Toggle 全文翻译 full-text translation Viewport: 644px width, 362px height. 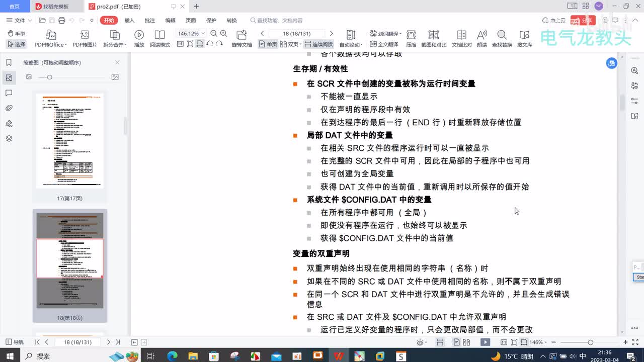click(384, 44)
